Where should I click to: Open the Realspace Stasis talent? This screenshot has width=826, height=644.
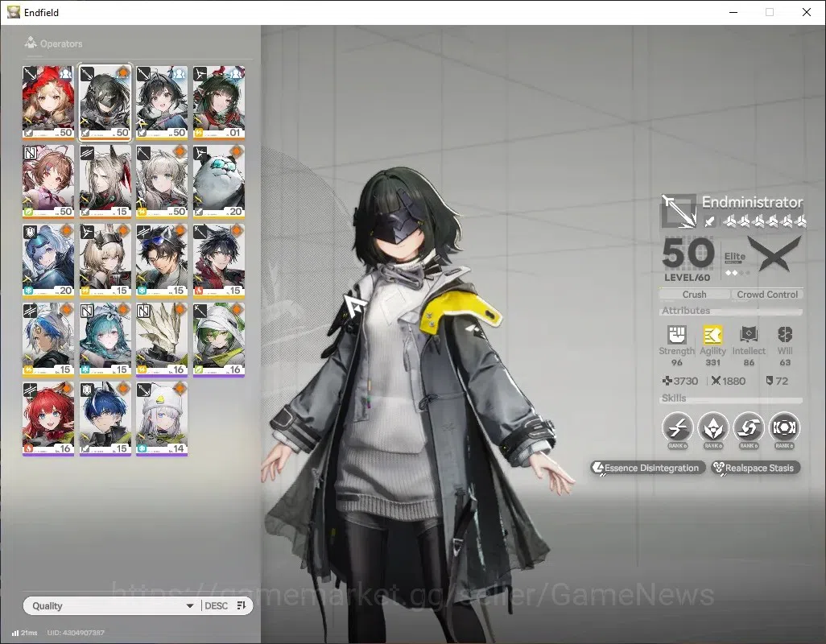(755, 468)
